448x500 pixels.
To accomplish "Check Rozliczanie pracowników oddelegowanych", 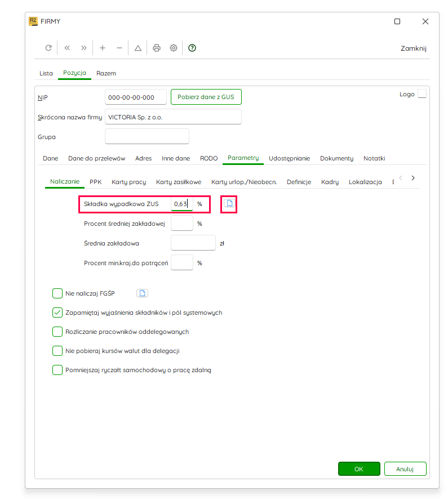I will [57, 332].
